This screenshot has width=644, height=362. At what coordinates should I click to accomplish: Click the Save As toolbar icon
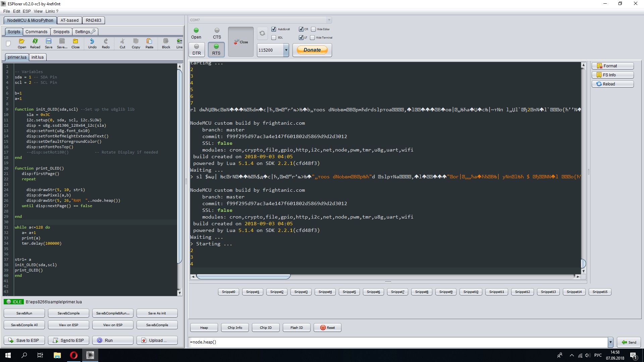click(62, 43)
